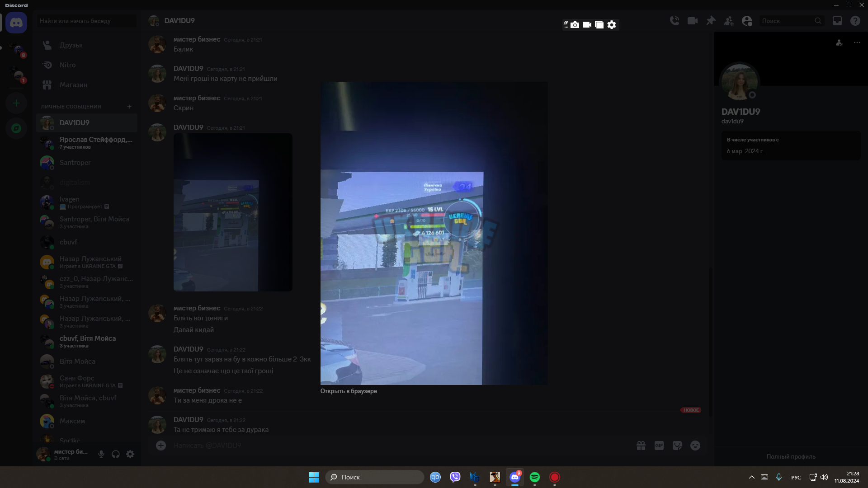868x488 pixels.
Task: Show hidden tray icons chevron
Action: pos(752,477)
